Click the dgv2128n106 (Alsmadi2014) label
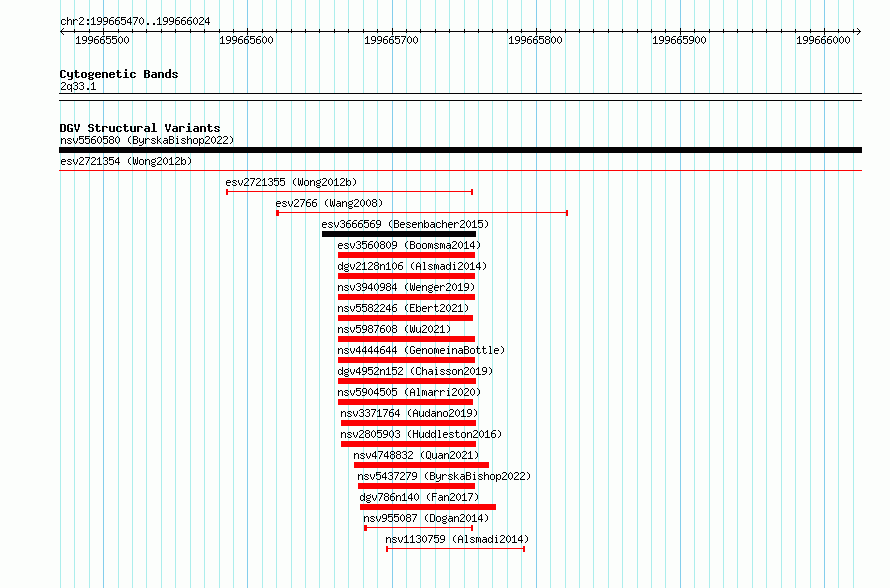The height and width of the screenshot is (588, 890). (412, 266)
